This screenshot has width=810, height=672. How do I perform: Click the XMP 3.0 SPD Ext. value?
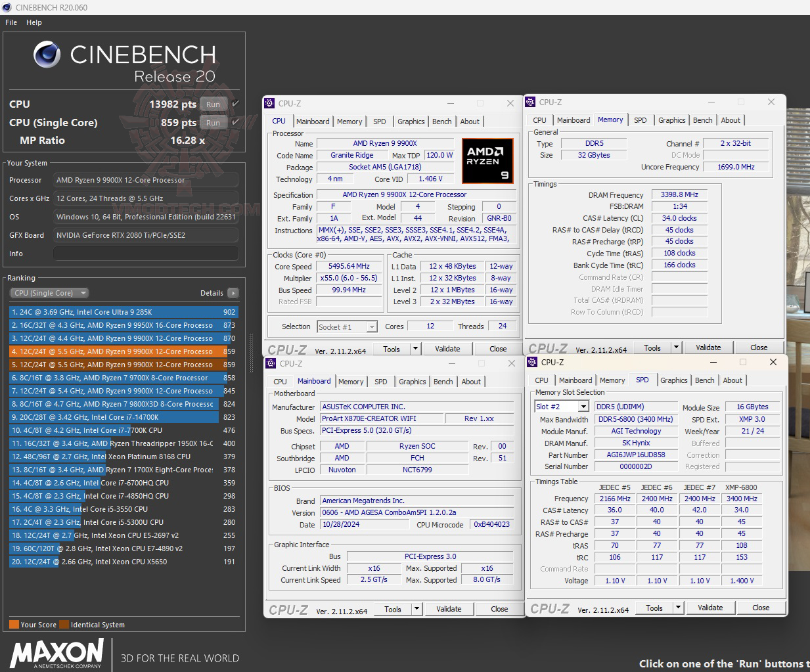click(x=752, y=419)
